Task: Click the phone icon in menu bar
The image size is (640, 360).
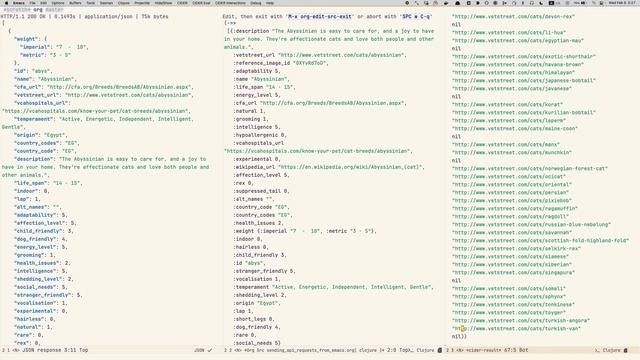Action: 542,3
